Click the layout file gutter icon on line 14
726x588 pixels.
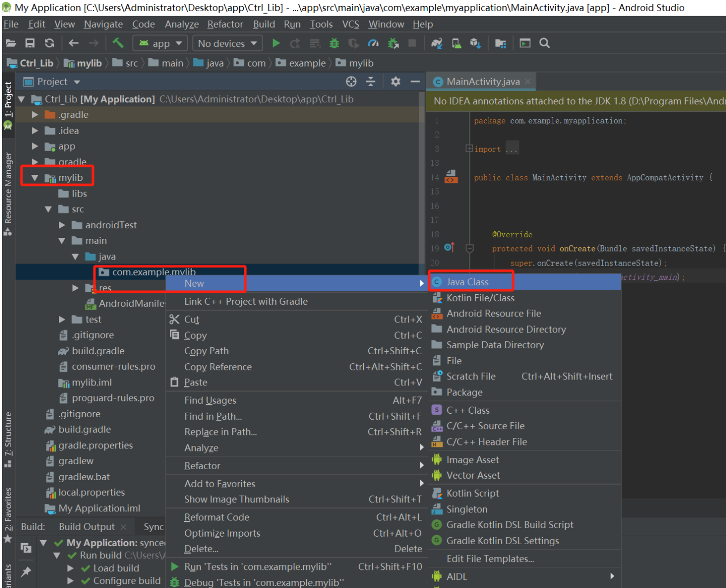(x=451, y=176)
